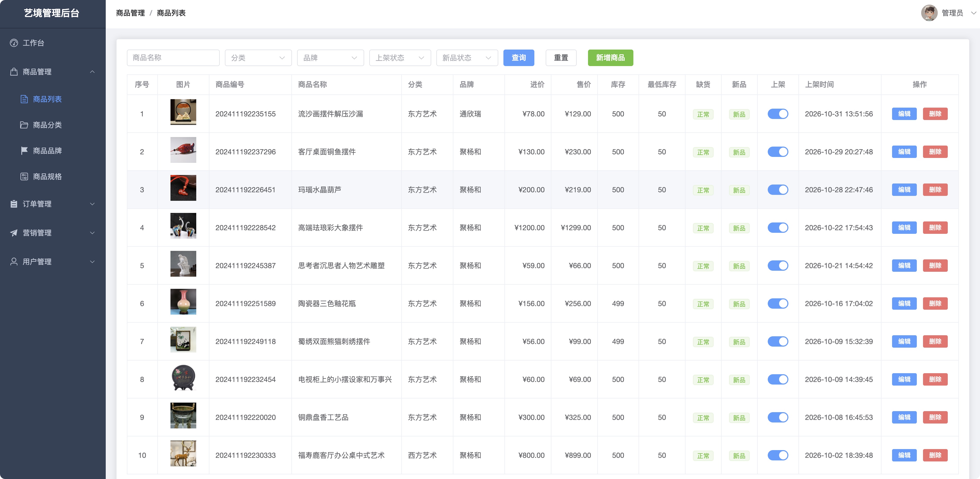This screenshot has width=980, height=479.
Task: Open 商品列表 menu item
Action: [53, 99]
